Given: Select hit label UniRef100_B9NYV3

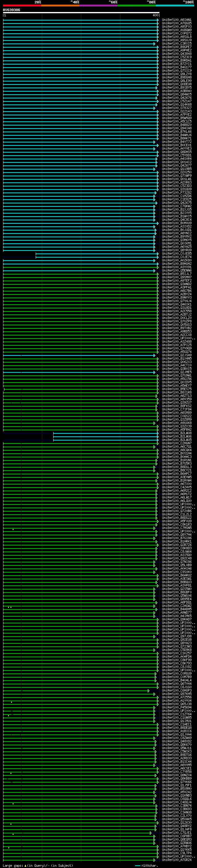Looking at the screenshot, I should [177, 297].
